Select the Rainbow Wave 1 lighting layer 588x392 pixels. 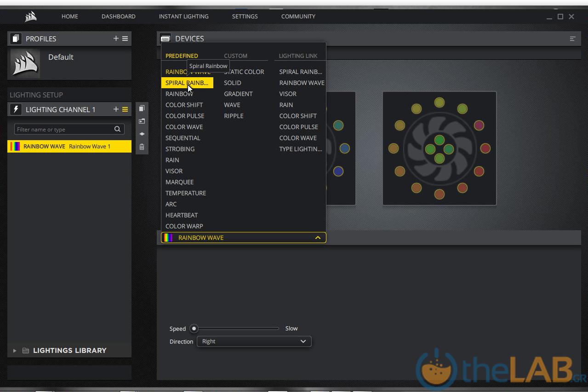click(x=69, y=147)
